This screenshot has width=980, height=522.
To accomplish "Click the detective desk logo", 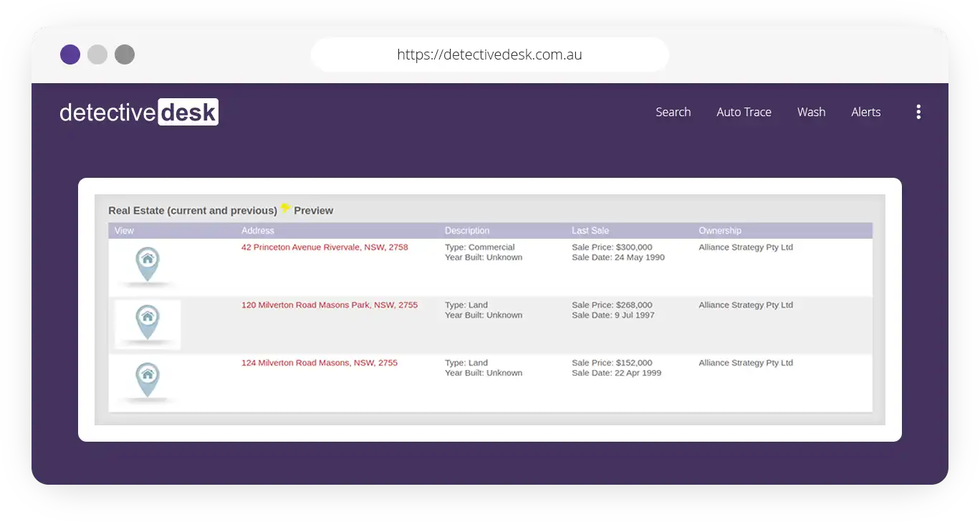I will click(139, 112).
